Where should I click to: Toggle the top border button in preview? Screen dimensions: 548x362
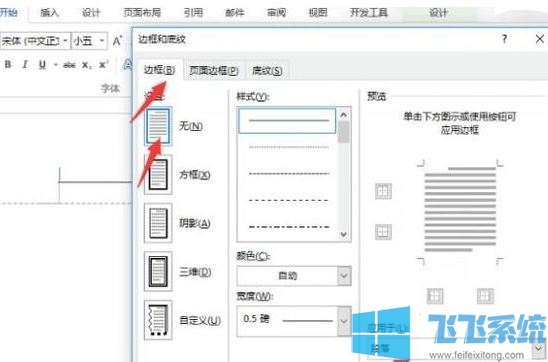pos(383,191)
